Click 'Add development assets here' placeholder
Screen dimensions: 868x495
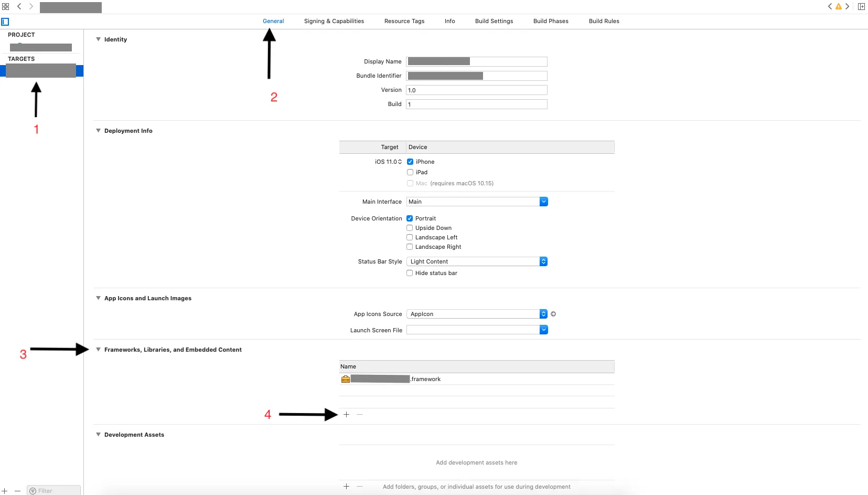click(477, 462)
